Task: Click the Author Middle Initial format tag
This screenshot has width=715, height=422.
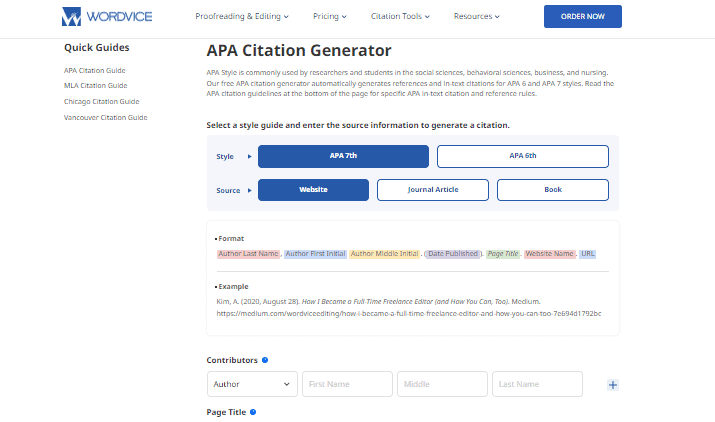Action: 384,254
